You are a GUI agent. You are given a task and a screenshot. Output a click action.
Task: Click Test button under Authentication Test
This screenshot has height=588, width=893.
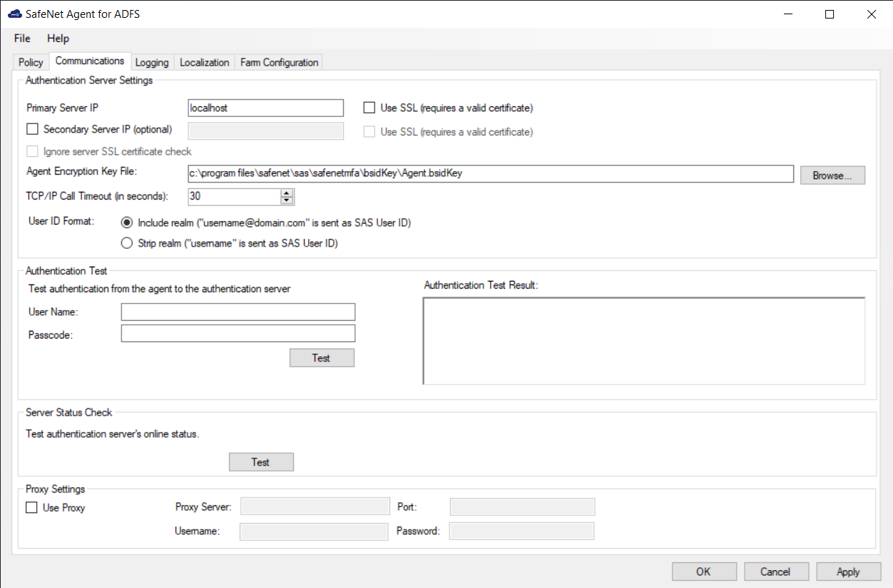(321, 358)
